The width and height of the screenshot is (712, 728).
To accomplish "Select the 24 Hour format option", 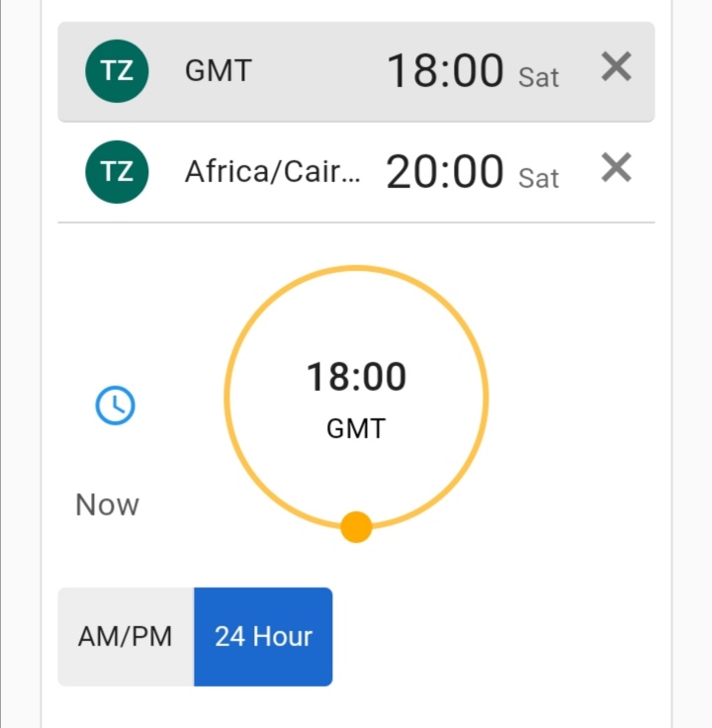I will pyautogui.click(x=263, y=636).
